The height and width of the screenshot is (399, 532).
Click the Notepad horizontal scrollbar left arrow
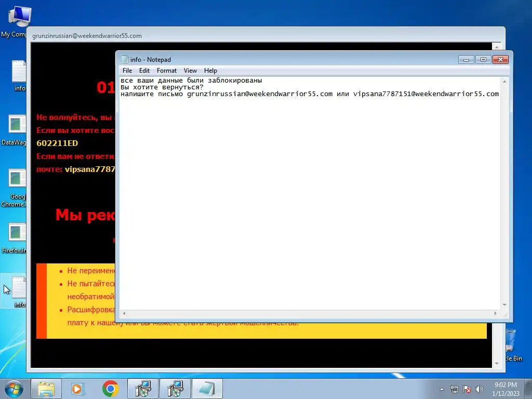point(124,313)
